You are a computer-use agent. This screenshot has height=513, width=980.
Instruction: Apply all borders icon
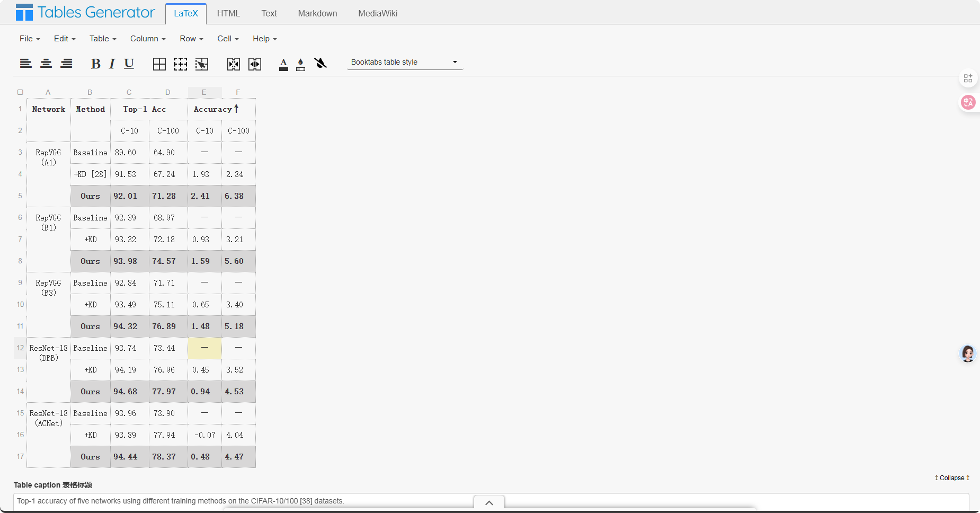(159, 64)
